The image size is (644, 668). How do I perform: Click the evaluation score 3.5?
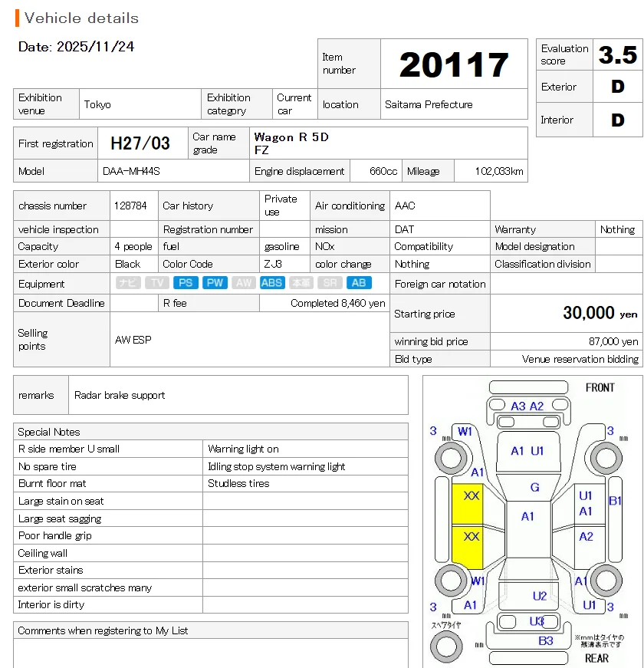pos(618,54)
